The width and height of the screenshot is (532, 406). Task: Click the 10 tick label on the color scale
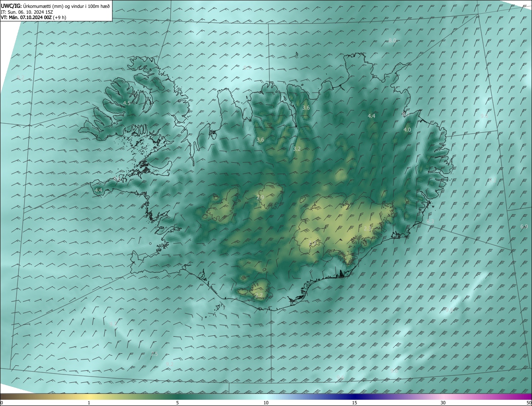coord(266,403)
